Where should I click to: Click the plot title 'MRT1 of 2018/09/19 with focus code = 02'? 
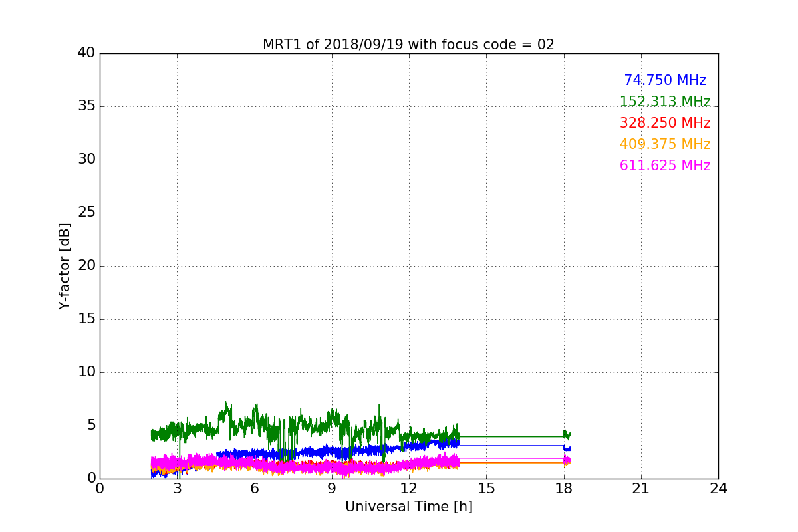click(408, 45)
